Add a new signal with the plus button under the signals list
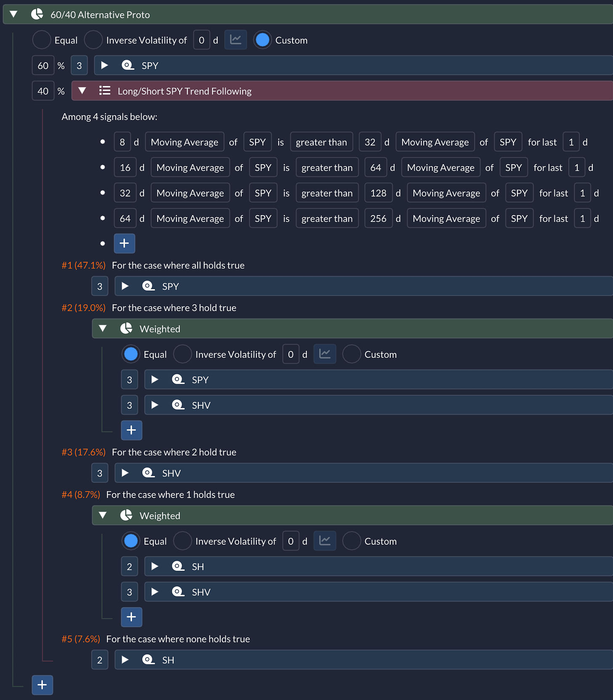Screen dimensions: 613x700 124,243
